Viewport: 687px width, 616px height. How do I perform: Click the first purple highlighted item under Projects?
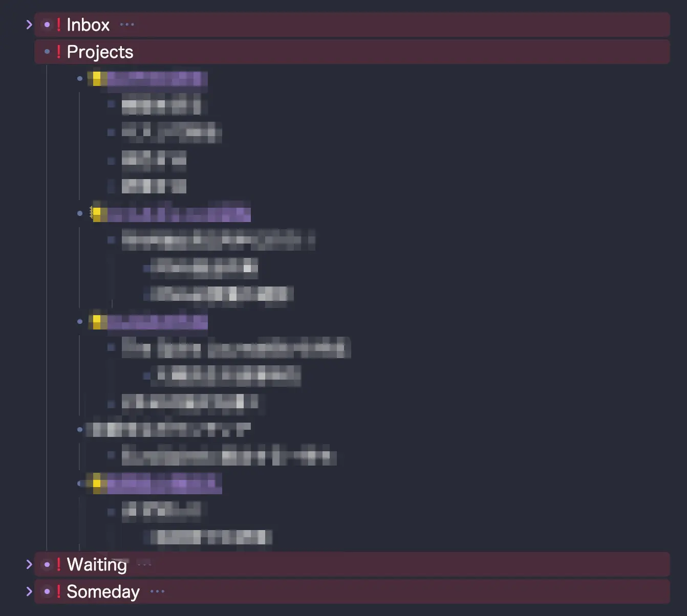[154, 79]
